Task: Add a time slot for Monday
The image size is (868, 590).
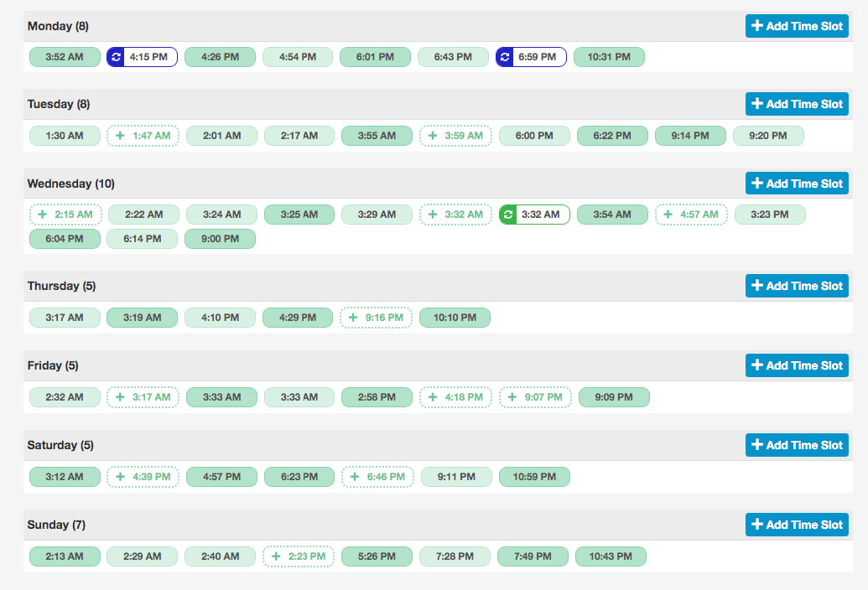Action: (796, 26)
